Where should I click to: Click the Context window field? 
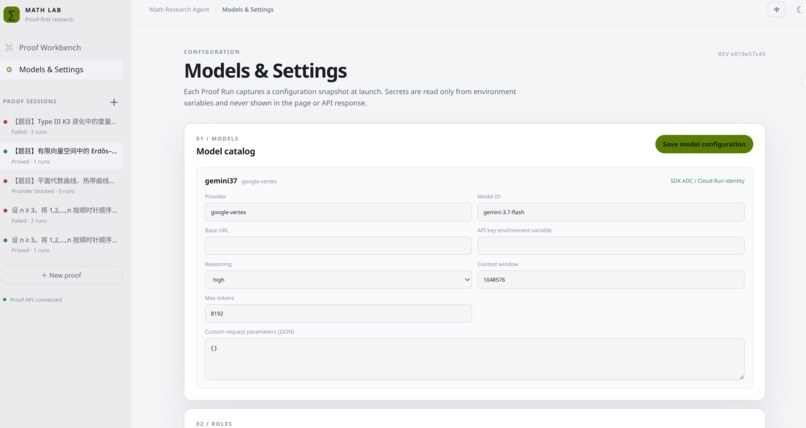click(x=611, y=280)
